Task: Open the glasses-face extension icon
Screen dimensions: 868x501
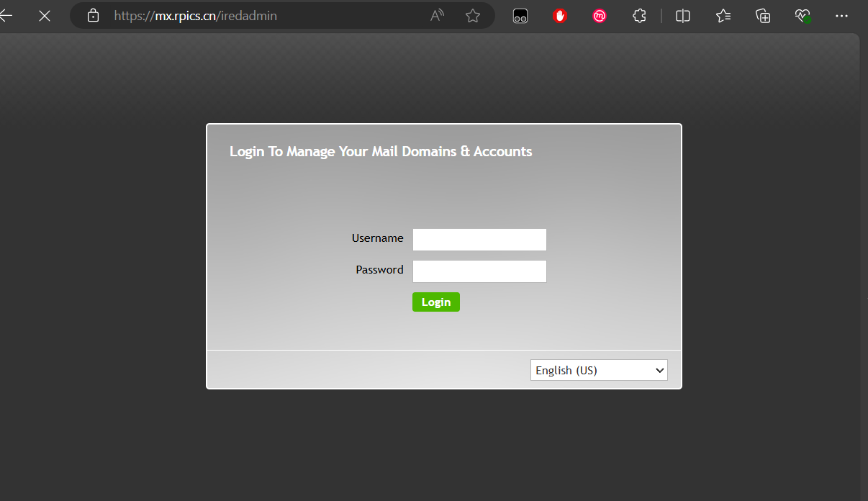Action: pos(520,16)
